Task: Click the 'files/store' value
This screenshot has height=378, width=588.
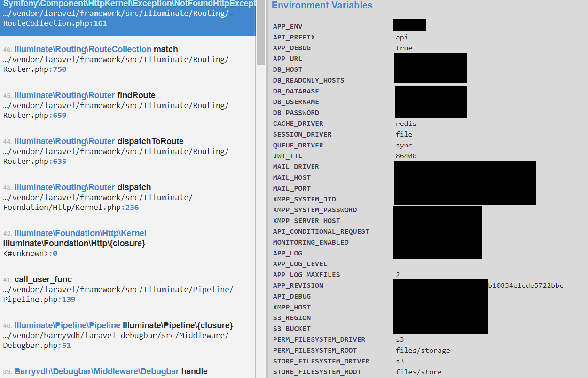Action: [419, 372]
